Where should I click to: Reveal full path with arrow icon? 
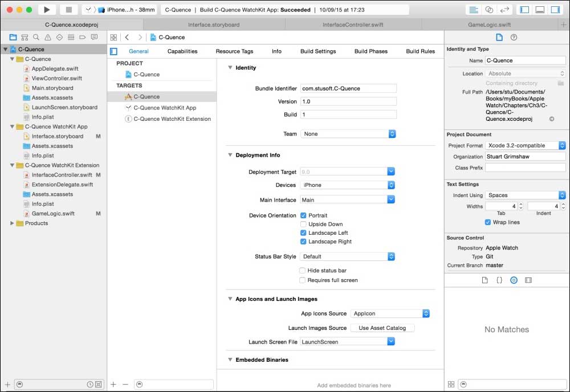click(552, 119)
